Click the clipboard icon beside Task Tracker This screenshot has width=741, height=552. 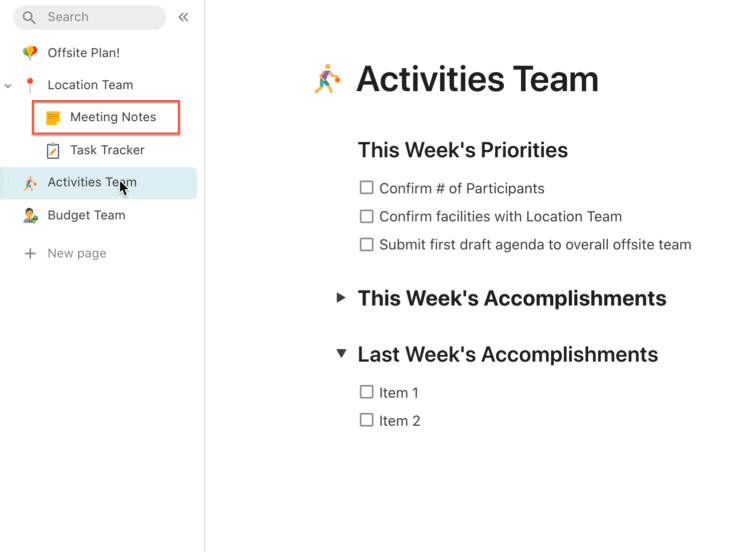(x=53, y=150)
